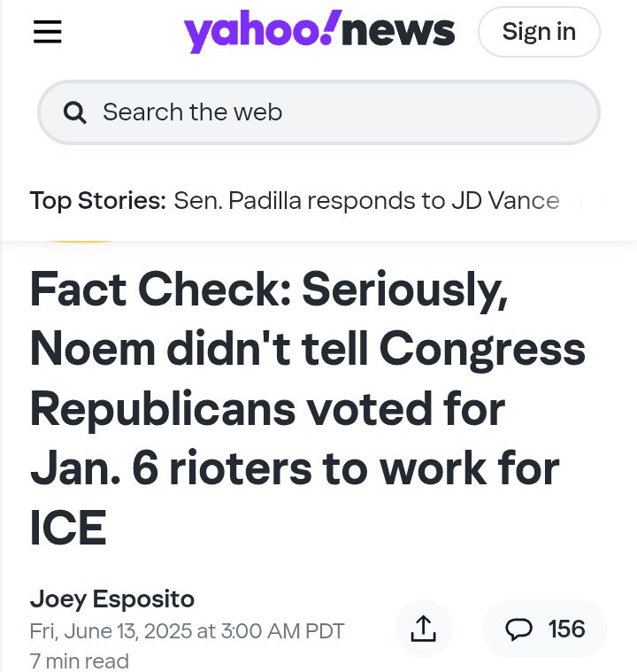Click the "Fact Check: Seriously," headline line
This screenshot has height=672, width=637.
pos(270,290)
